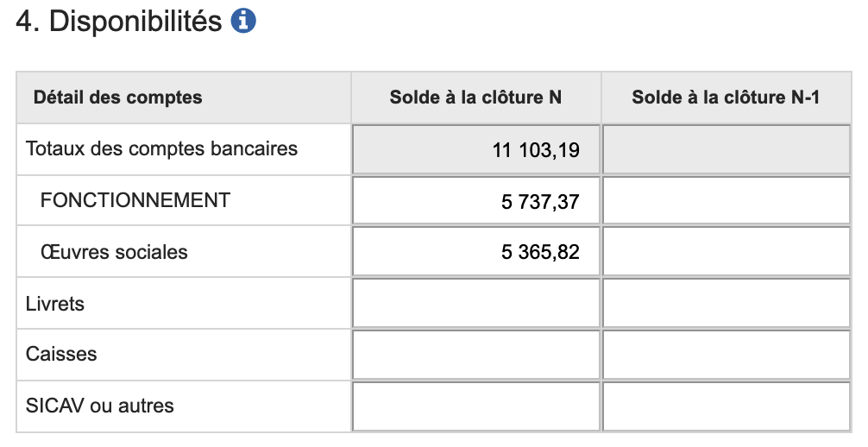The width and height of the screenshot is (868, 447).
Task: Select the bank accounts total N field showing 11 103,19
Action: tap(475, 150)
